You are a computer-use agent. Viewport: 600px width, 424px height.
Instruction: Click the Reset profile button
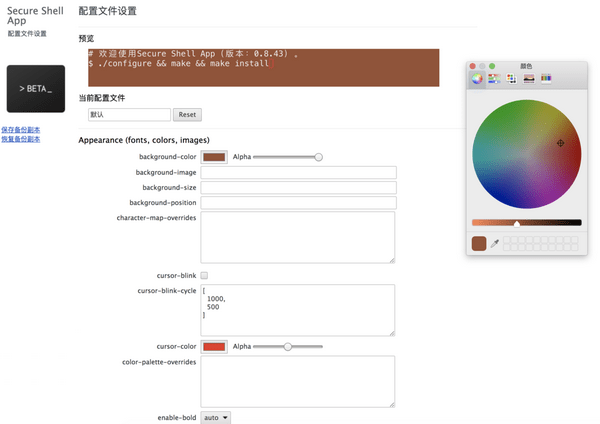(187, 114)
